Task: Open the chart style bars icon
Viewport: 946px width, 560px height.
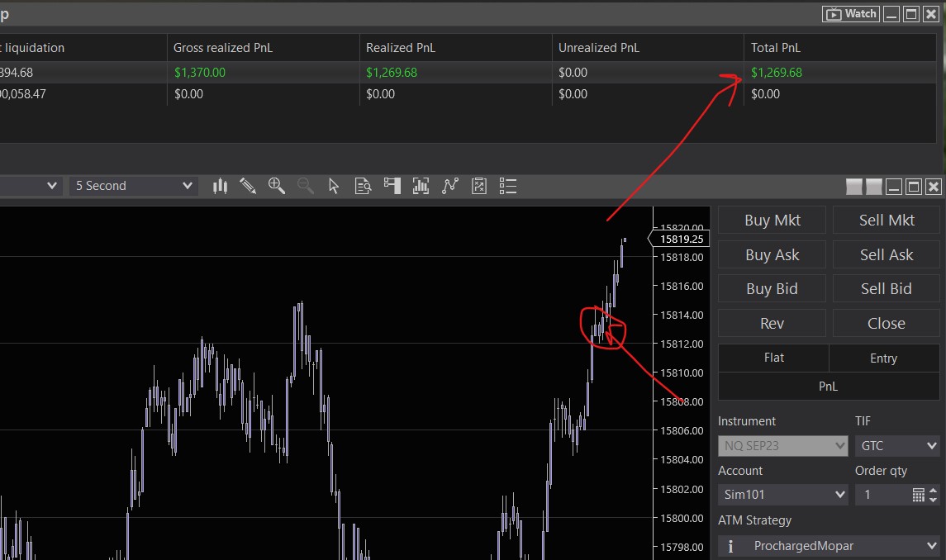Action: 221,186
